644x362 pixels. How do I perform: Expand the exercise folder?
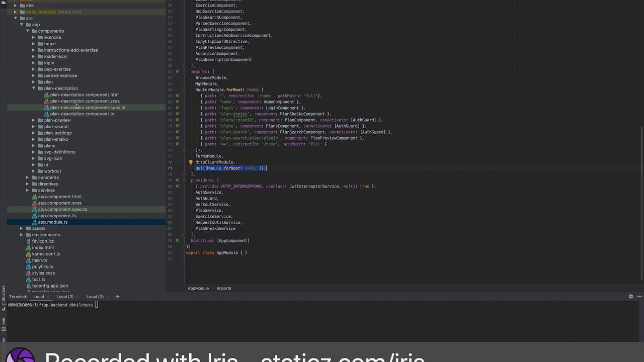[34, 37]
